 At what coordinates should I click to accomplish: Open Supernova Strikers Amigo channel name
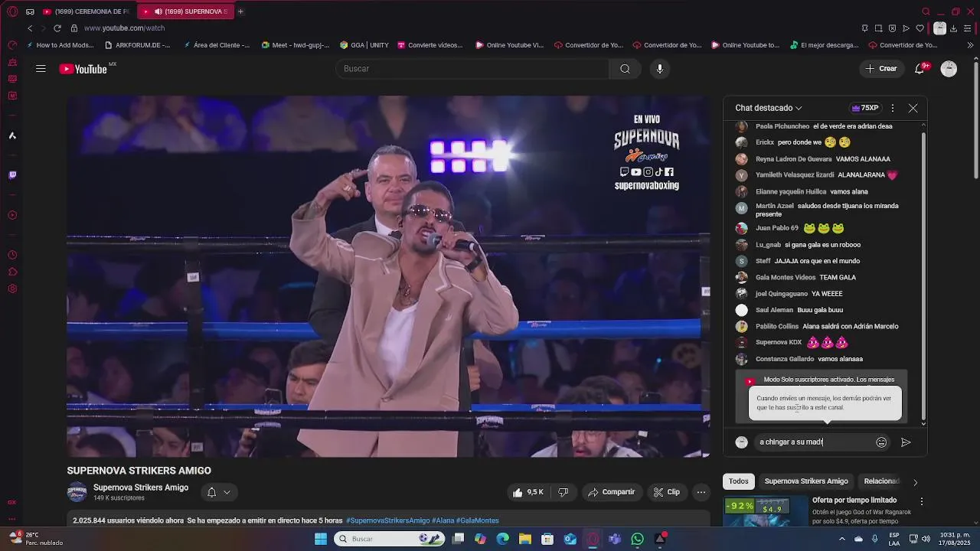(x=141, y=487)
